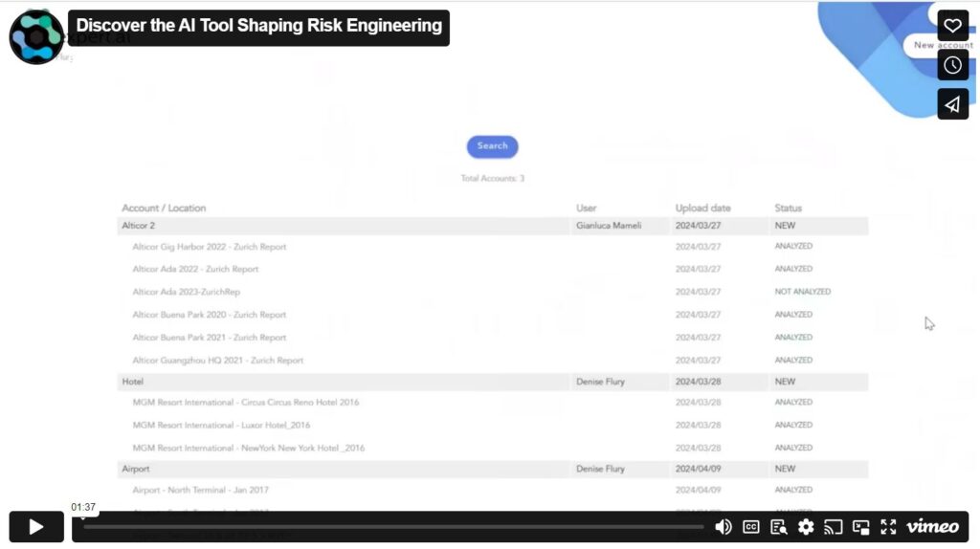The image size is (980, 549).
Task: Open the Vimeo logo link
Action: 932,526
